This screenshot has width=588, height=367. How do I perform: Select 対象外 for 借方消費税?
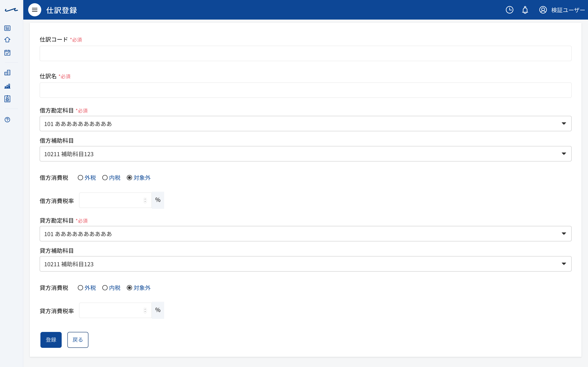pyautogui.click(x=139, y=178)
